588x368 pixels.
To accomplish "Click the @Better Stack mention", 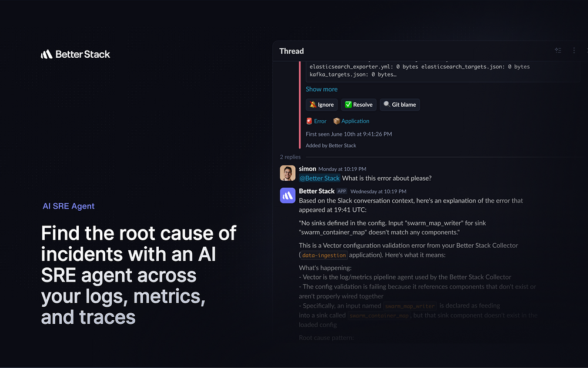I will point(319,178).
